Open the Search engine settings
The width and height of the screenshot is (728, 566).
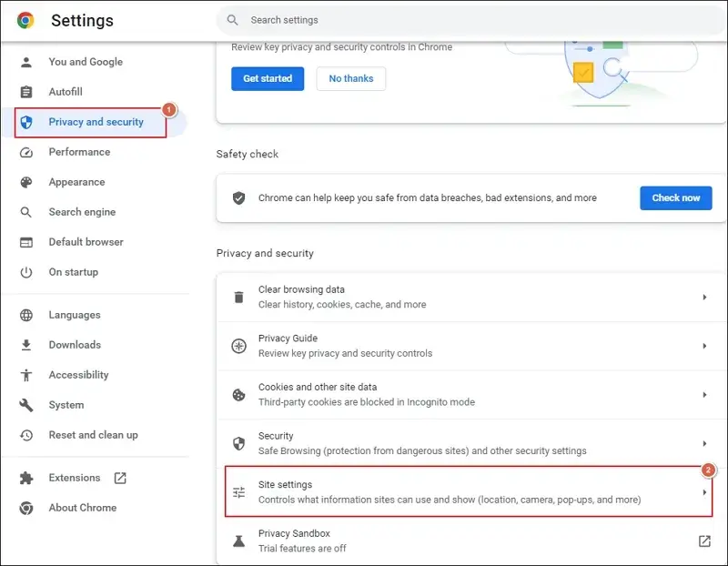coord(82,212)
